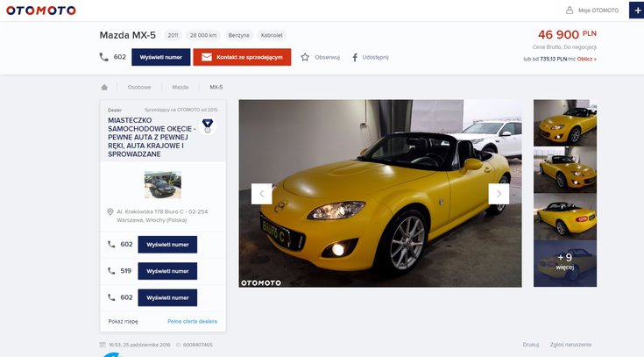The image size is (644, 357).
Task: Select the first gallery thumbnail
Action: tap(565, 123)
